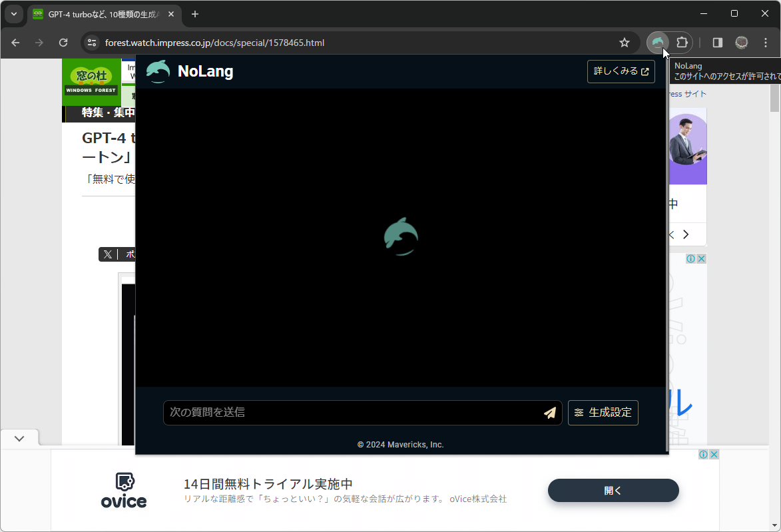Viewport: 781px width, 532px height.
Task: Go back with the navigation arrow
Action: coord(15,42)
